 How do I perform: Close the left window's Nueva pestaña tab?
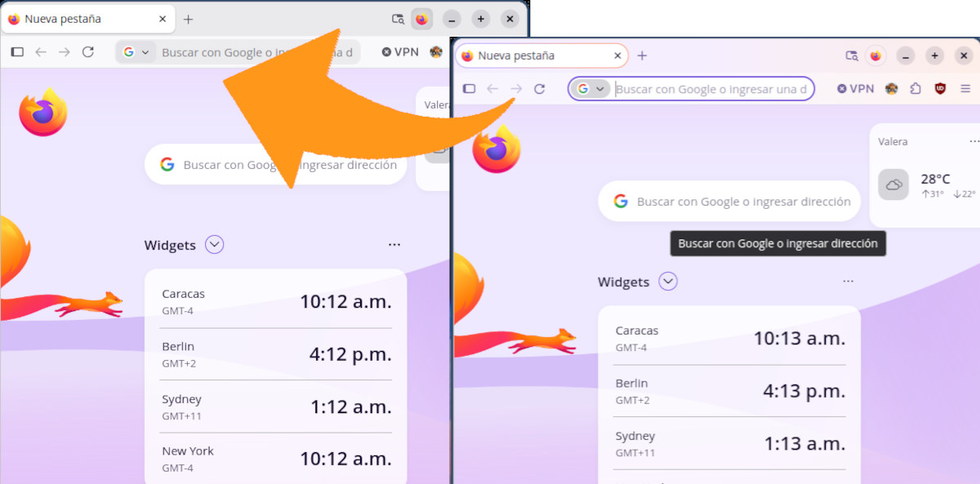click(x=163, y=19)
